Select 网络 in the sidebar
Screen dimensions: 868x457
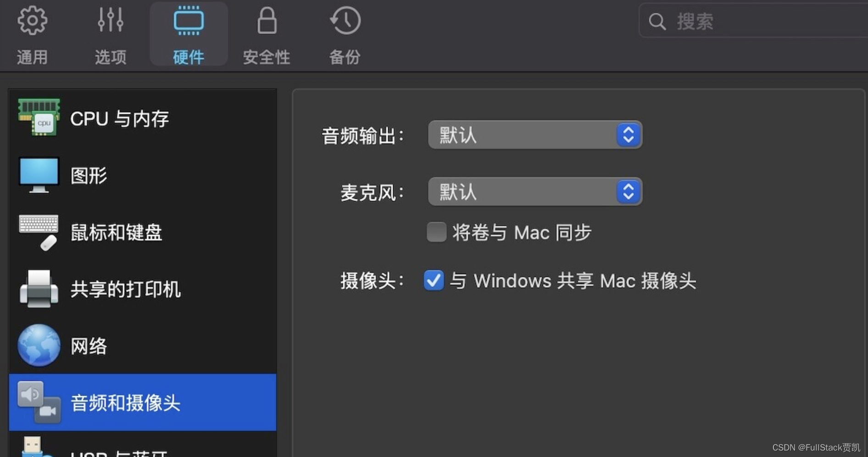pyautogui.click(x=143, y=346)
